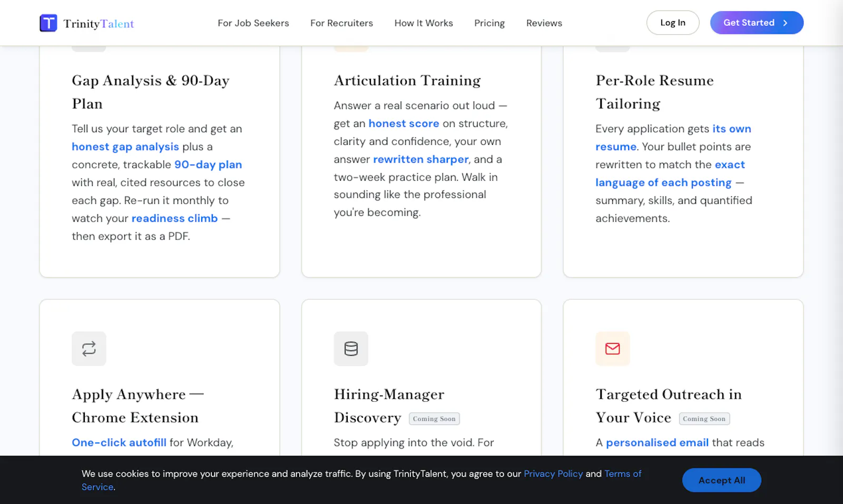Viewport: 843px width, 504px height.
Task: Click "Stop applying into the void" text
Action: click(404, 443)
